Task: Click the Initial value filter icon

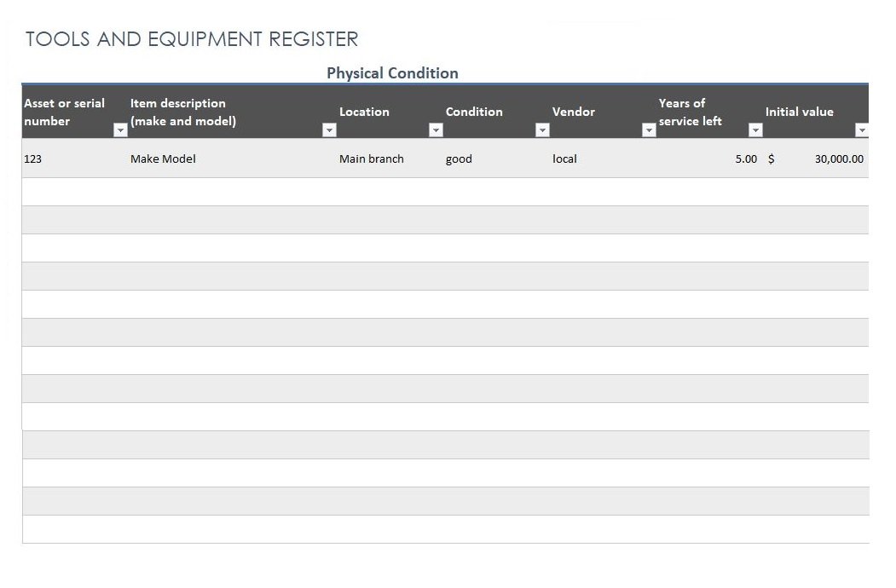Action: click(862, 130)
